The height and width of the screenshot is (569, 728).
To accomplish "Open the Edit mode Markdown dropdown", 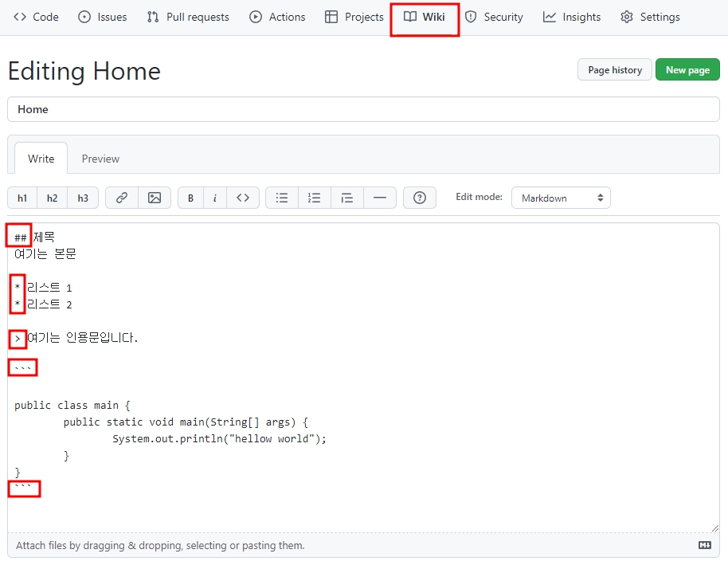I will (561, 198).
